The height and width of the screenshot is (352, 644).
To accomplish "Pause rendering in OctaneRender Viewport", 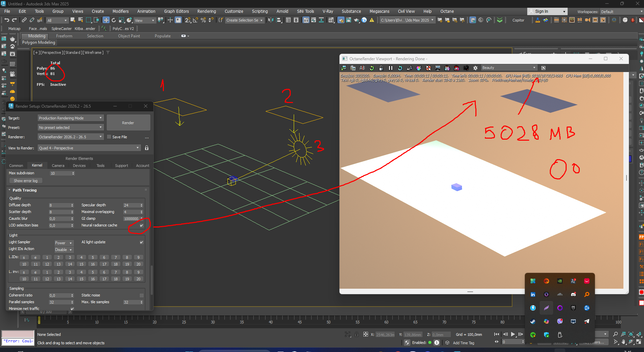I will coord(391,68).
